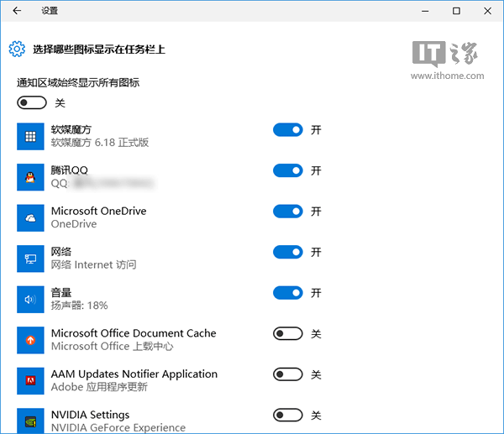
Task: Maximize the 设置 window
Action: tap(456, 11)
